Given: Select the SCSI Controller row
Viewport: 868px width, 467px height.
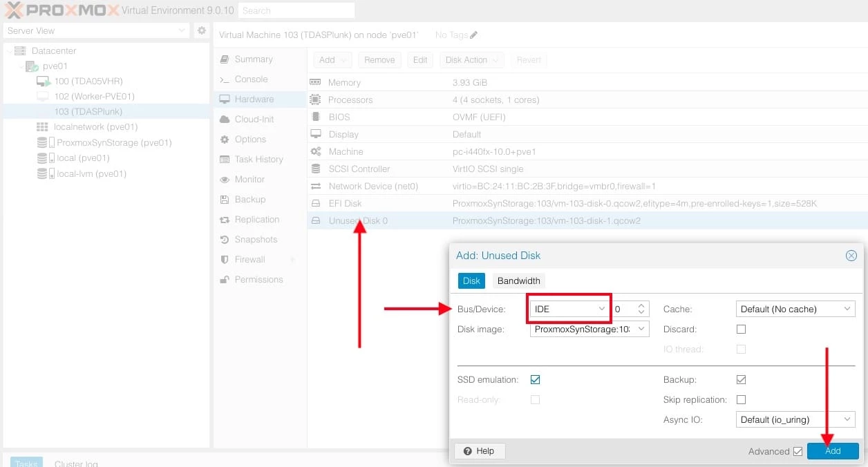Looking at the screenshot, I should (587, 169).
